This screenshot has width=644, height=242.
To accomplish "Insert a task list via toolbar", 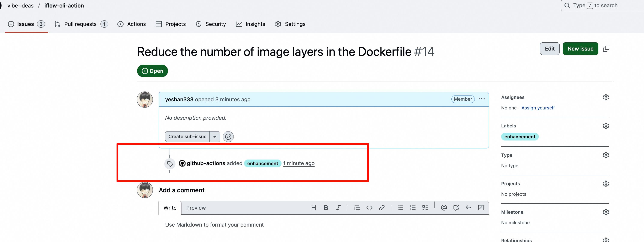I will [425, 208].
